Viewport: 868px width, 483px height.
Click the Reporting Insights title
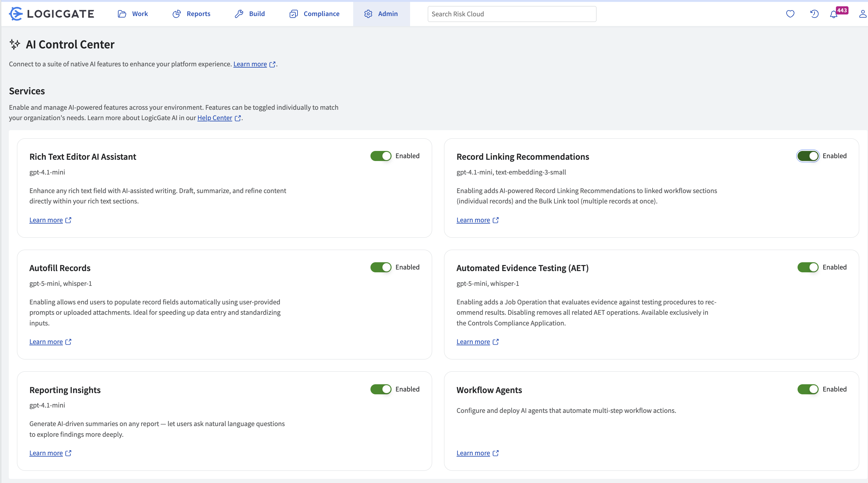point(65,390)
